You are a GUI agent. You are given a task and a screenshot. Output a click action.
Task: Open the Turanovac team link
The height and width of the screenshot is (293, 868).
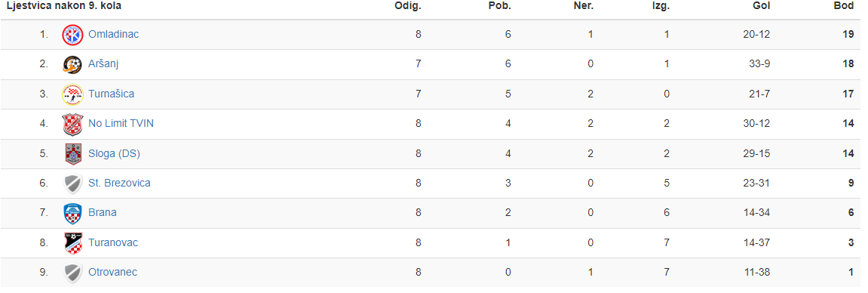[x=113, y=242]
